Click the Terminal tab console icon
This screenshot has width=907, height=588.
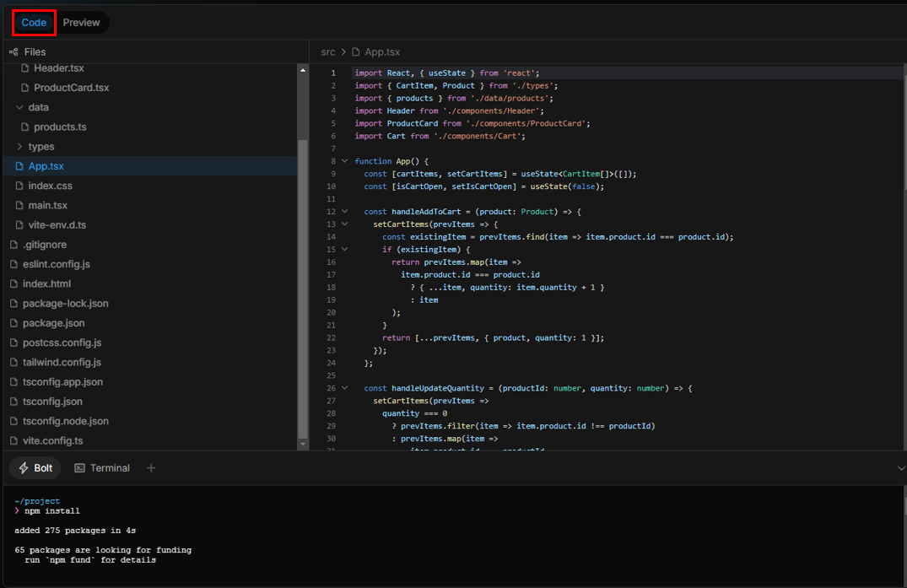[79, 467]
